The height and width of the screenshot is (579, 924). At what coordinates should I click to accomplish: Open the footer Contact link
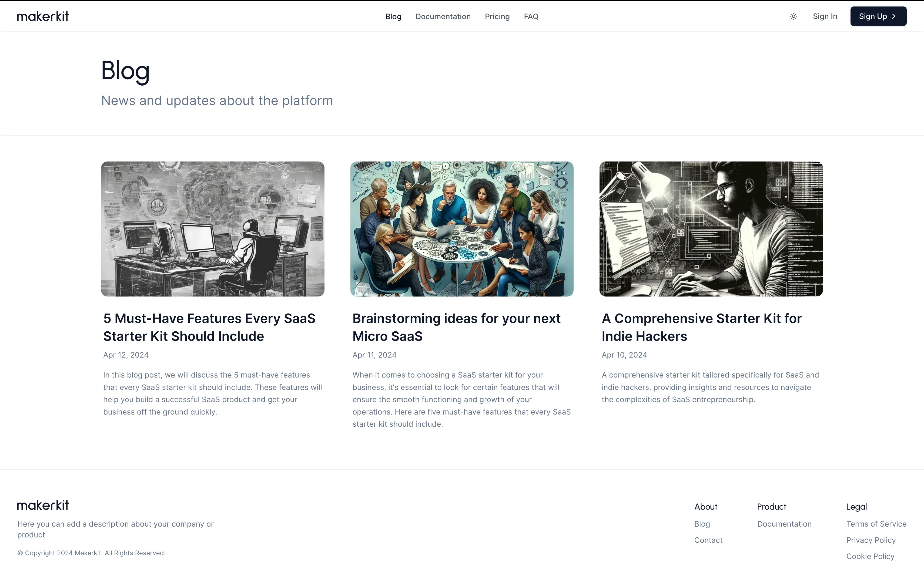pos(708,540)
